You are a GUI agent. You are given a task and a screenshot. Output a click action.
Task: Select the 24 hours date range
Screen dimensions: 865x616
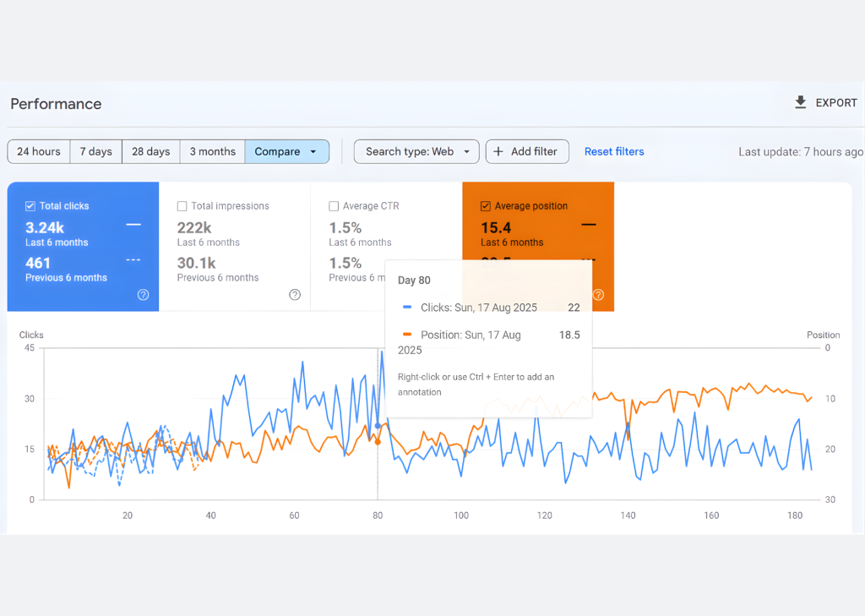tap(39, 151)
